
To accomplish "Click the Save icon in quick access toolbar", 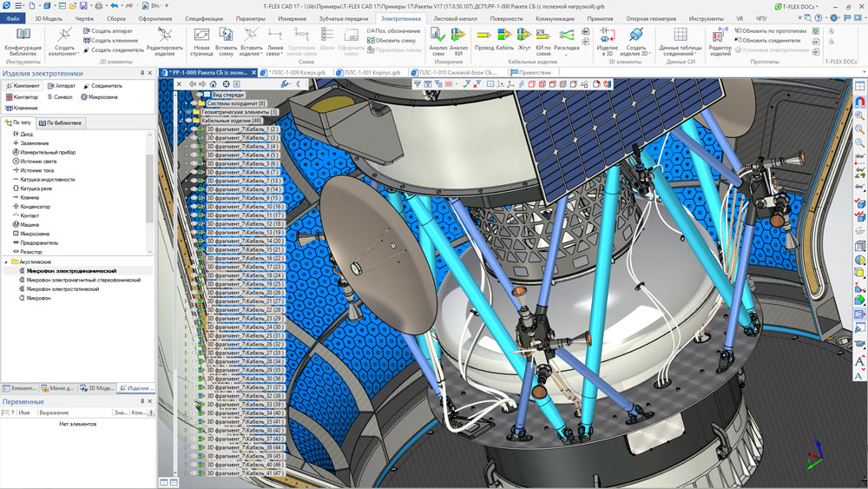I will click(83, 5).
